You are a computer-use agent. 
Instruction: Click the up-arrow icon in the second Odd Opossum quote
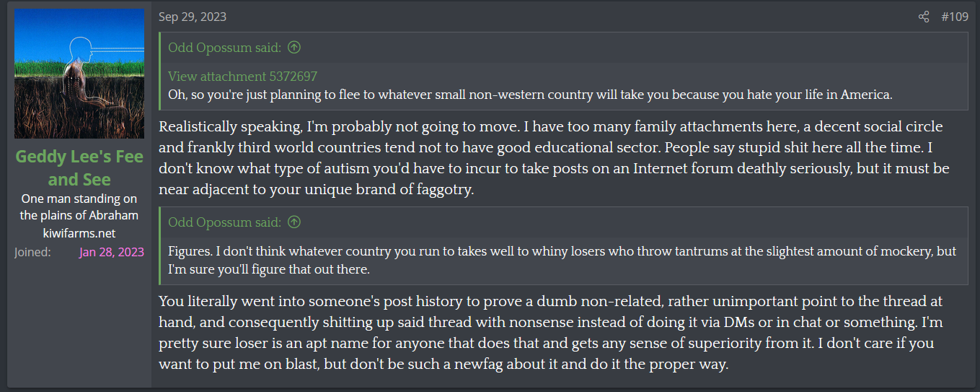[x=294, y=222]
